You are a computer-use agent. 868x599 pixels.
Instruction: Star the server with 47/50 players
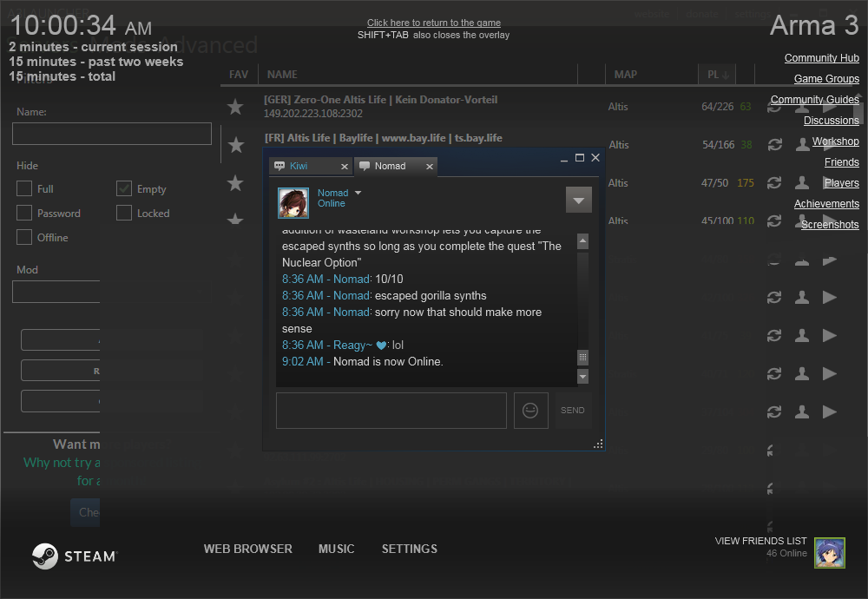tap(235, 182)
